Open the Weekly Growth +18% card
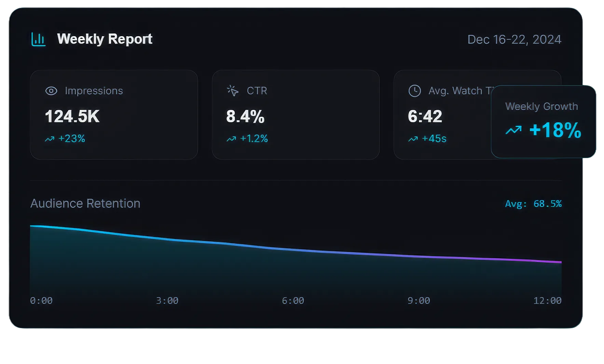This screenshot has width=604, height=364. pos(543,122)
